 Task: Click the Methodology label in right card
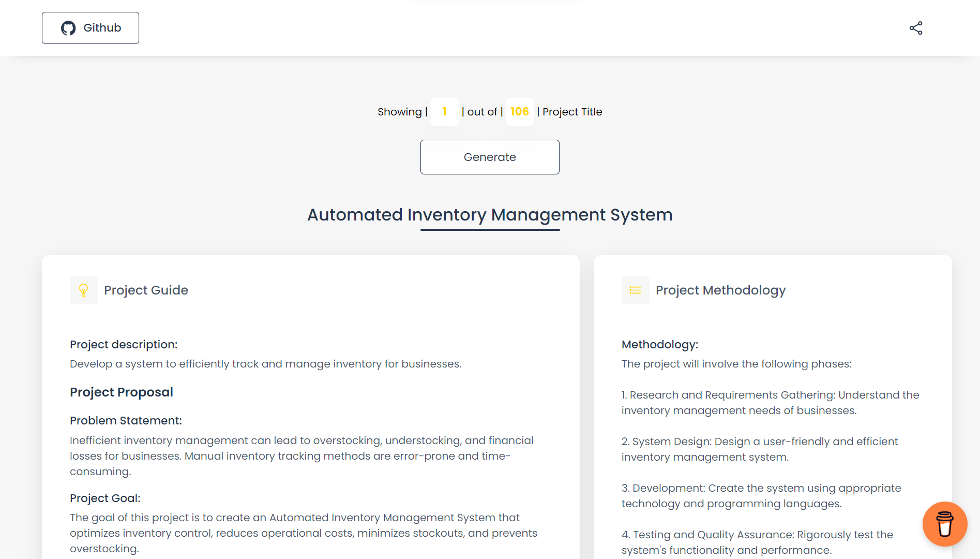pyautogui.click(x=659, y=345)
